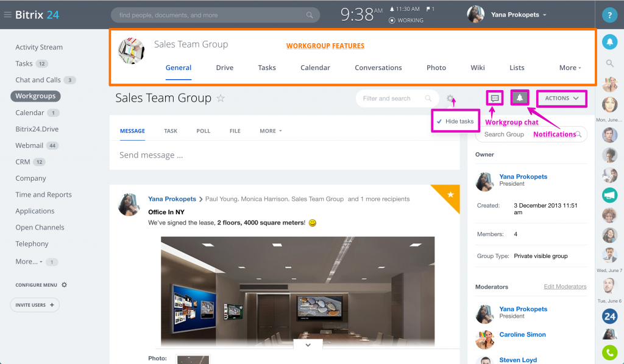Open Webmail in left menu

coord(29,145)
